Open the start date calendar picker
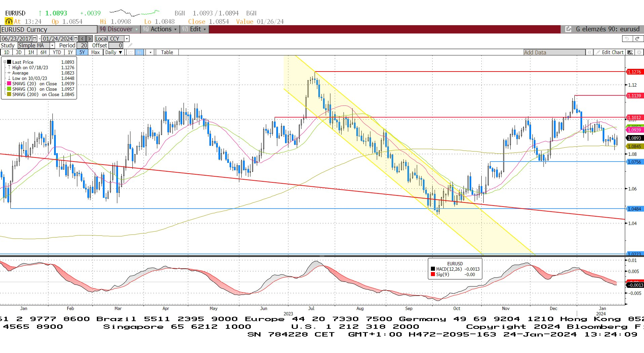The height and width of the screenshot is (353, 644). [35, 39]
